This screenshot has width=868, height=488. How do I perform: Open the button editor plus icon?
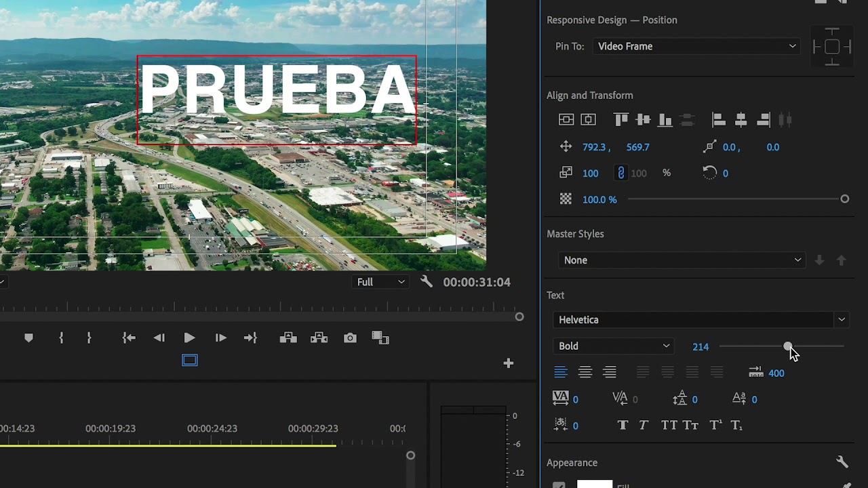pyautogui.click(x=509, y=363)
